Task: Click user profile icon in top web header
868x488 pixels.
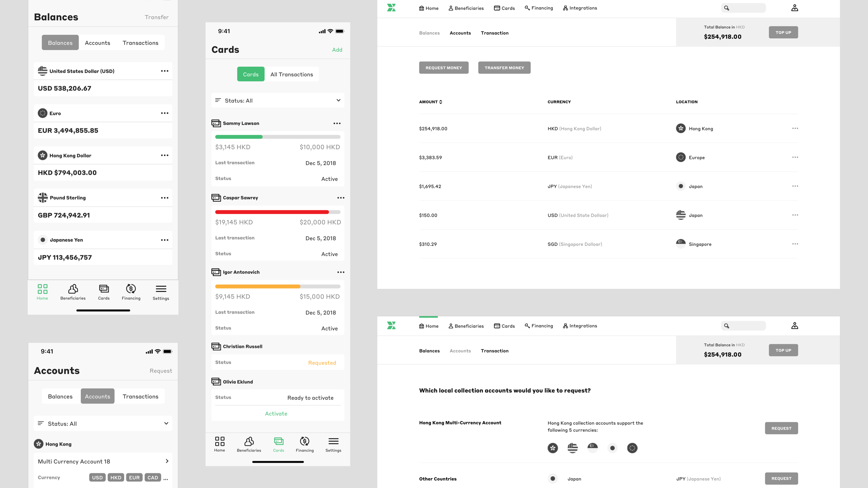Action: [794, 8]
